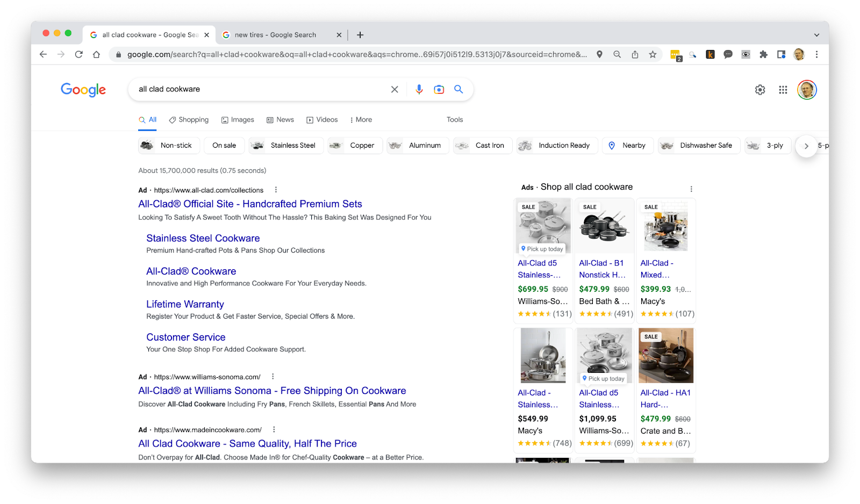This screenshot has width=860, height=504.
Task: Apply the Stainless Steel filter chip
Action: (x=286, y=146)
